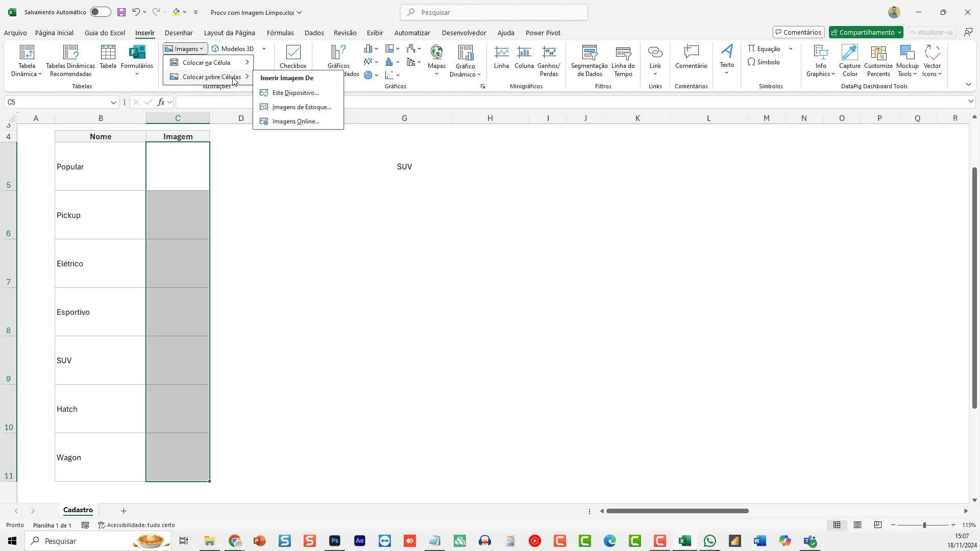Insert a Linha do Tempo filter
This screenshot has height=551, width=980.
(x=623, y=61)
